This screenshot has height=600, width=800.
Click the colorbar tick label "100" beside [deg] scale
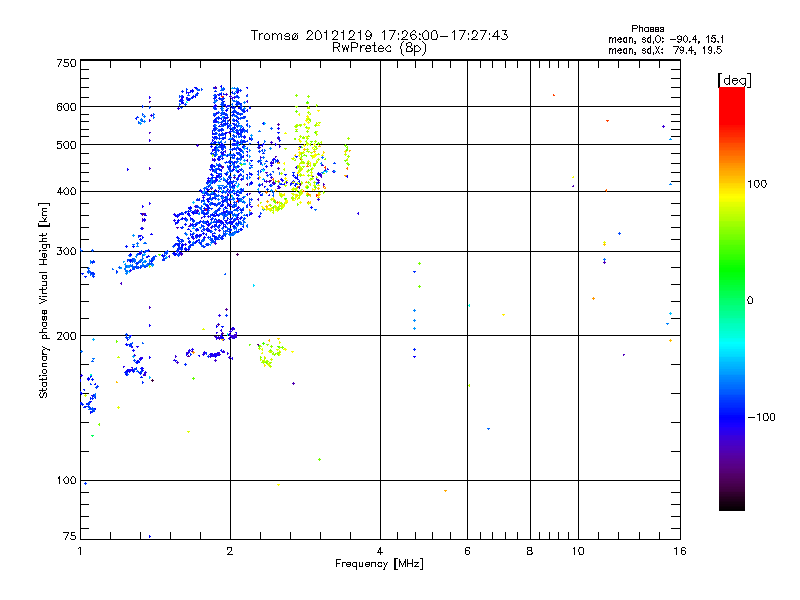[757, 184]
